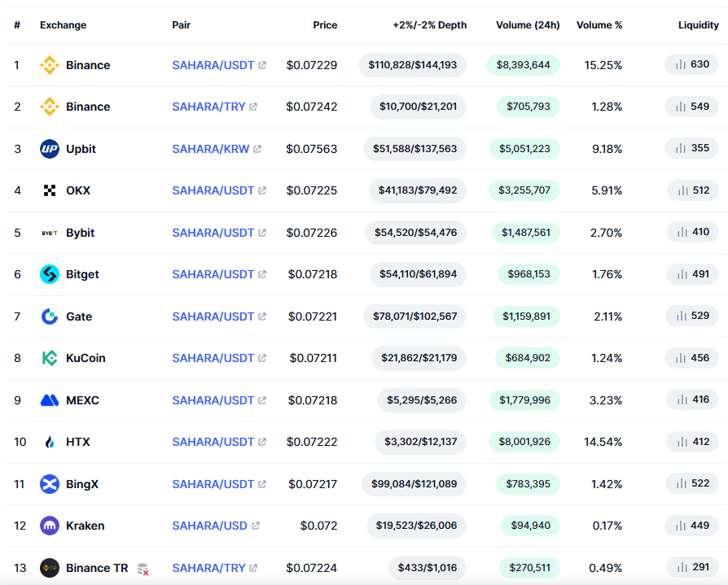Screen dimensions: 728x585
Task: Sort by Volume % column header
Action: click(599, 25)
